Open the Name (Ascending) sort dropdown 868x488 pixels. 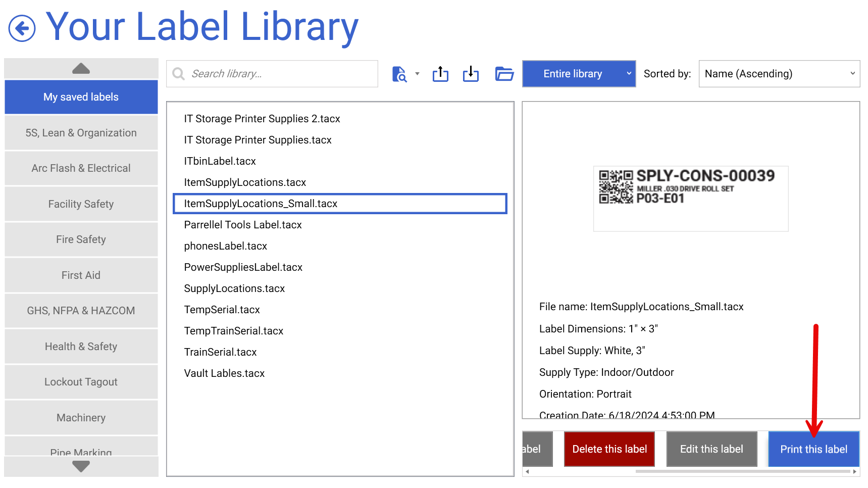coord(779,74)
